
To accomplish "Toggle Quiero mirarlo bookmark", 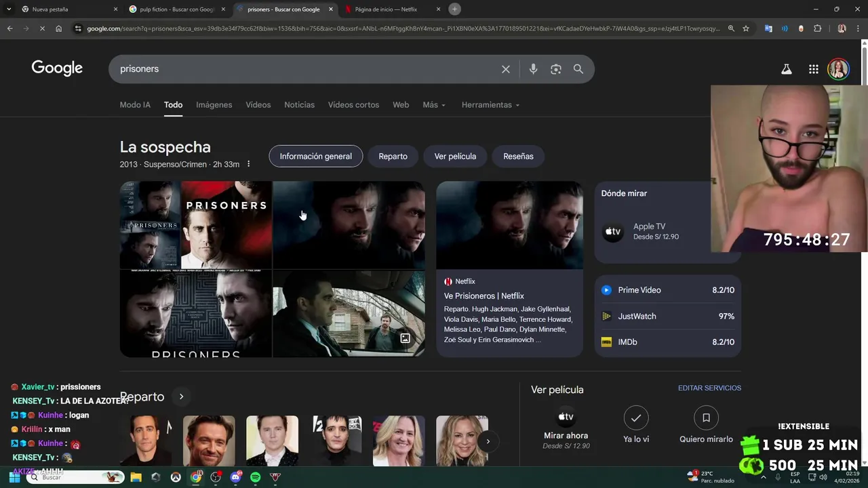I will pyautogui.click(x=706, y=418).
